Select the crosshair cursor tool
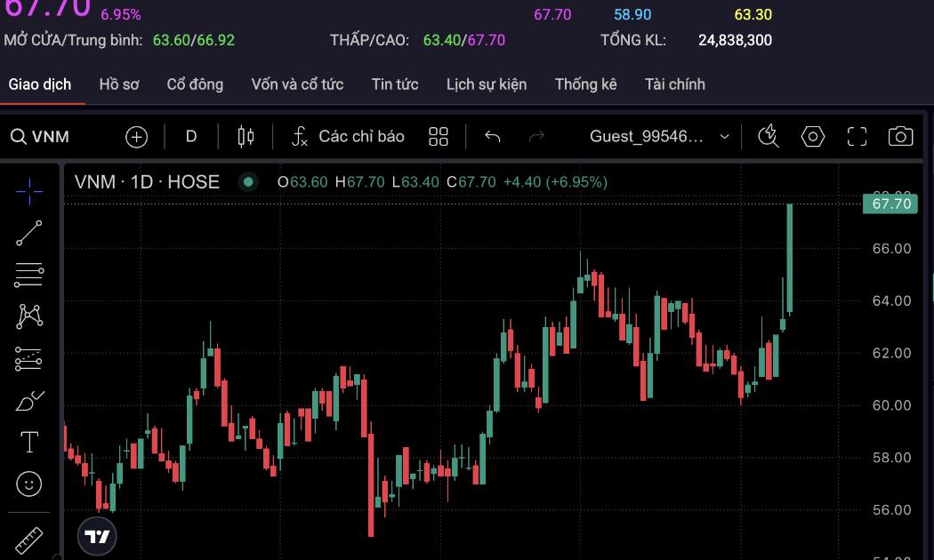 tap(29, 190)
